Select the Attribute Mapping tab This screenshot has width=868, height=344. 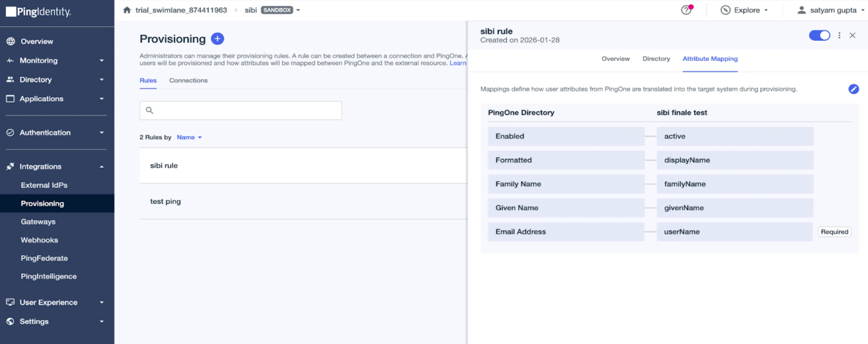710,59
